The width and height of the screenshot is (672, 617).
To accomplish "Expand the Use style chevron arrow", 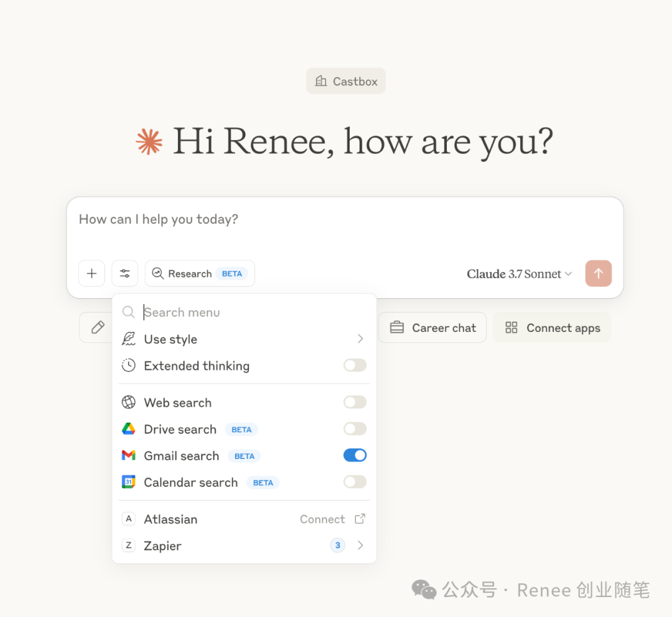I will click(360, 339).
